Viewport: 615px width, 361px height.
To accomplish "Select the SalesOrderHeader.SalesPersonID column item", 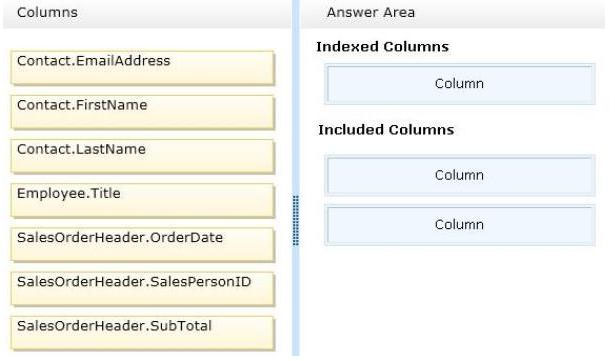I will [x=142, y=289].
